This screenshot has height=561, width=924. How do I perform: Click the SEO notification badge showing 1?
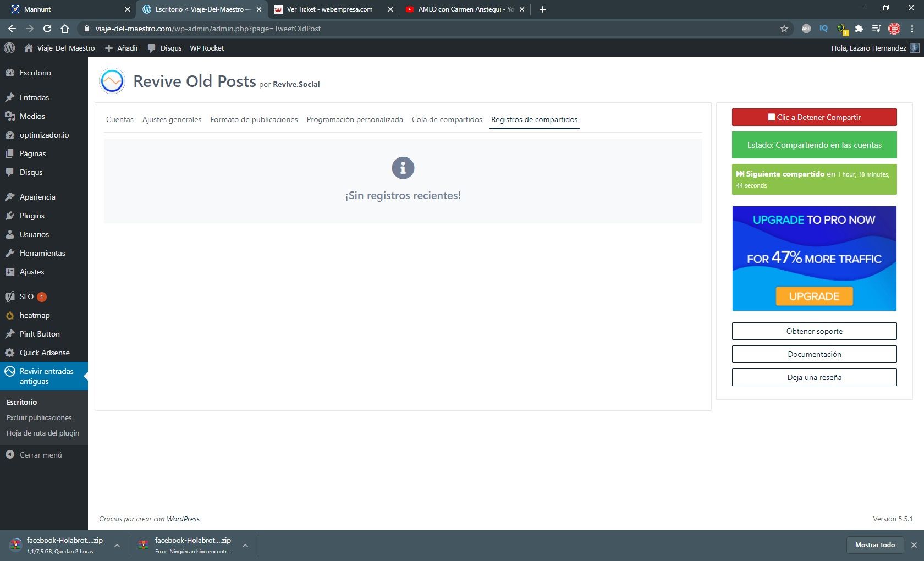42,297
